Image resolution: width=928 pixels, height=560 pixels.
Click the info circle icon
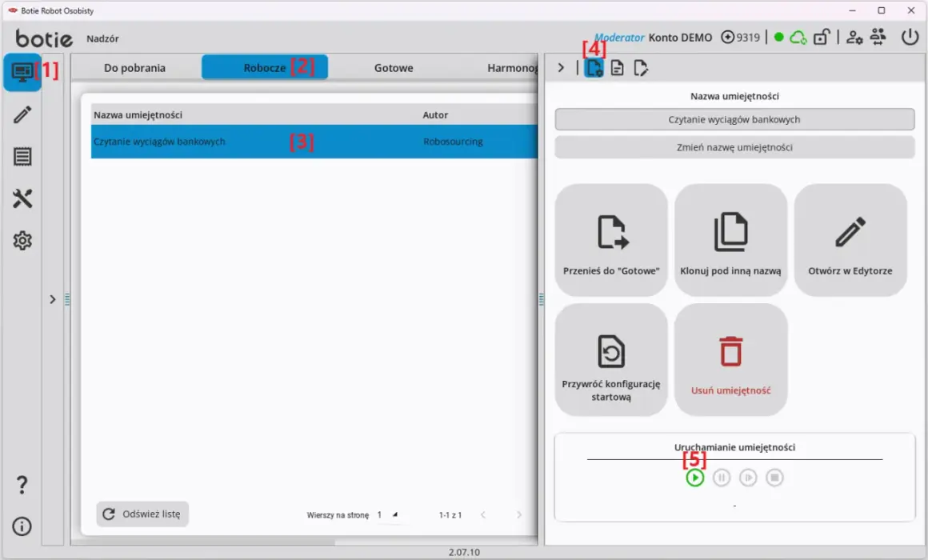22,526
